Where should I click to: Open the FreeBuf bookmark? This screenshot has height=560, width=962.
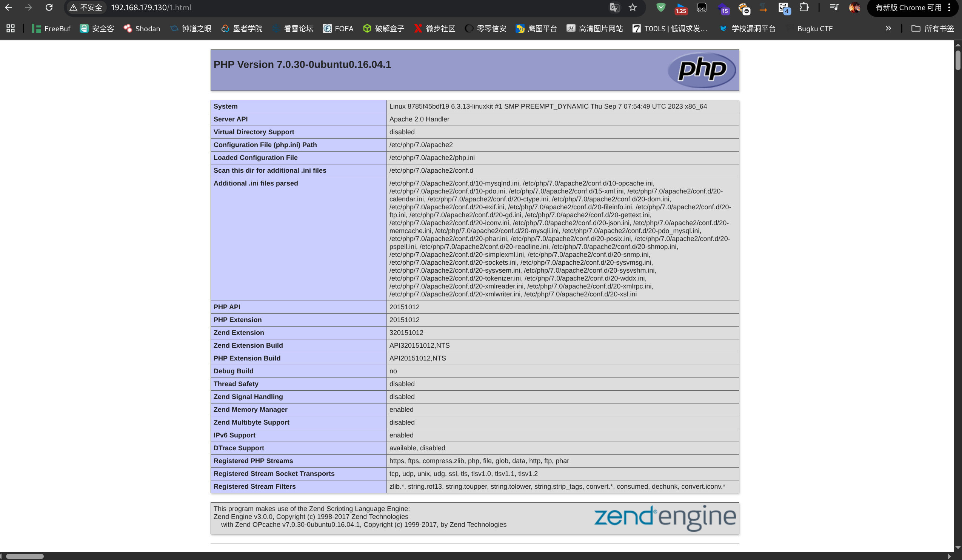tap(51, 29)
